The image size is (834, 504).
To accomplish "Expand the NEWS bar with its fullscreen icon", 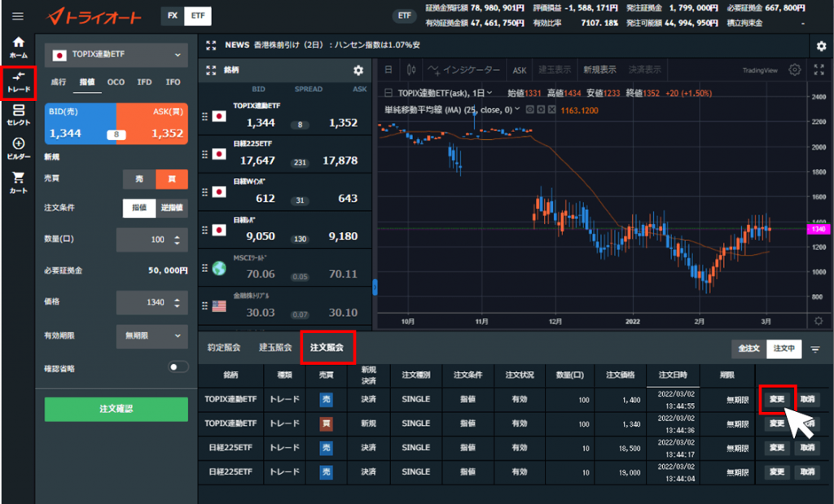I will 211,46.
